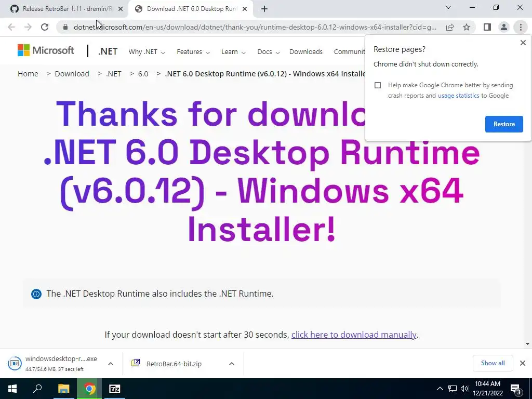Go to the .NET home link

pos(108,51)
